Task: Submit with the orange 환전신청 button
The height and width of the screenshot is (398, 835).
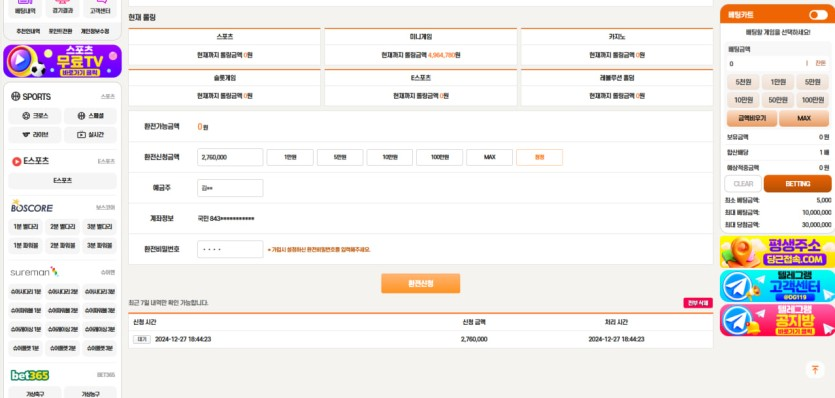Action: (x=420, y=283)
